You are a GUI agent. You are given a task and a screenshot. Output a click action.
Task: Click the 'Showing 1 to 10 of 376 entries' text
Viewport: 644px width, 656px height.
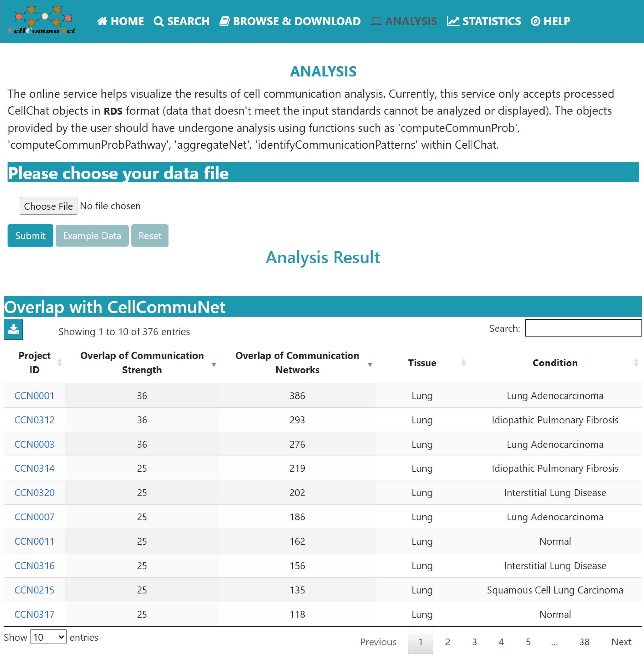(124, 332)
